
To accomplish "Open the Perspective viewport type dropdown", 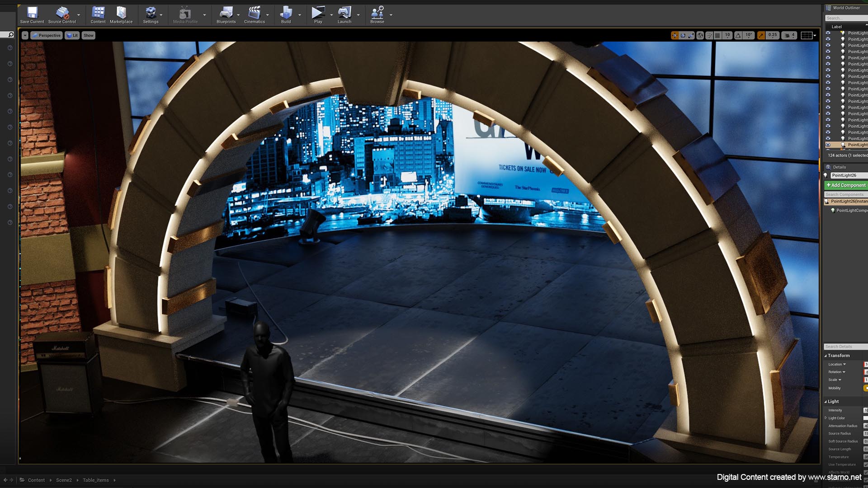I will [x=47, y=35].
